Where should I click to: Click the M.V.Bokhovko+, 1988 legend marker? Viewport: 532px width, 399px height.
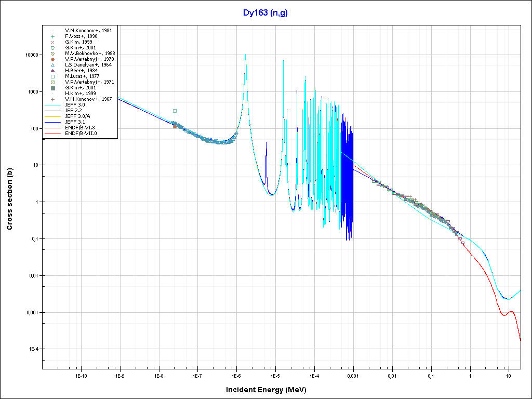(x=53, y=54)
